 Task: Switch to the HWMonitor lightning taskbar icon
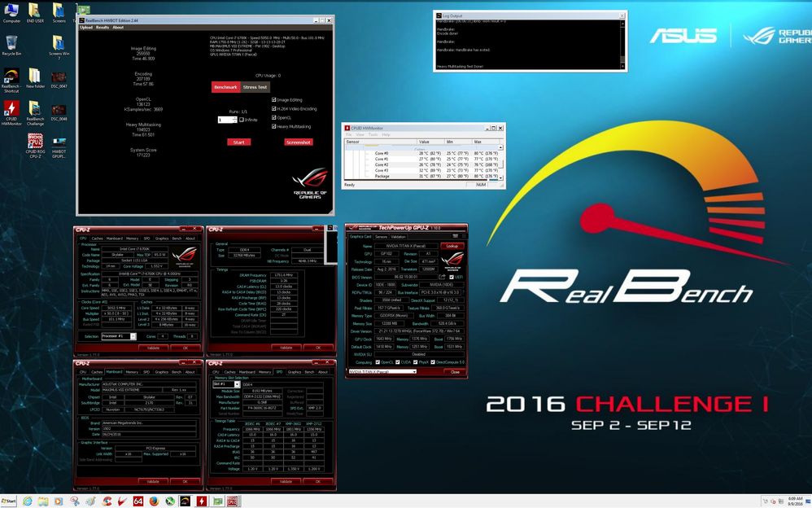(x=202, y=501)
